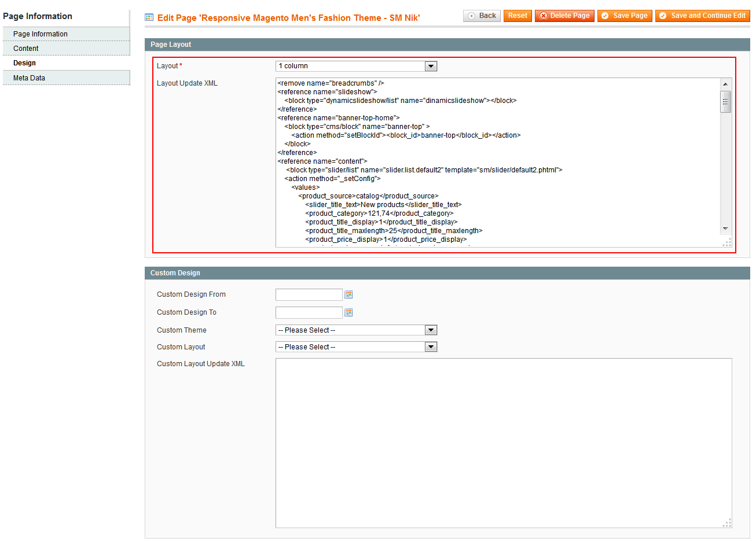This screenshot has height=542, width=756.
Task: Click inside Custom Design From date field
Action: 309,295
